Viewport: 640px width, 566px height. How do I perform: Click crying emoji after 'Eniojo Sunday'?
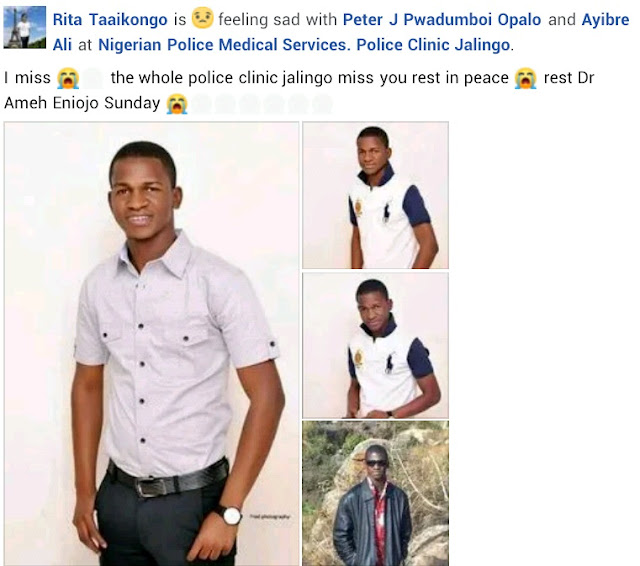[177, 104]
